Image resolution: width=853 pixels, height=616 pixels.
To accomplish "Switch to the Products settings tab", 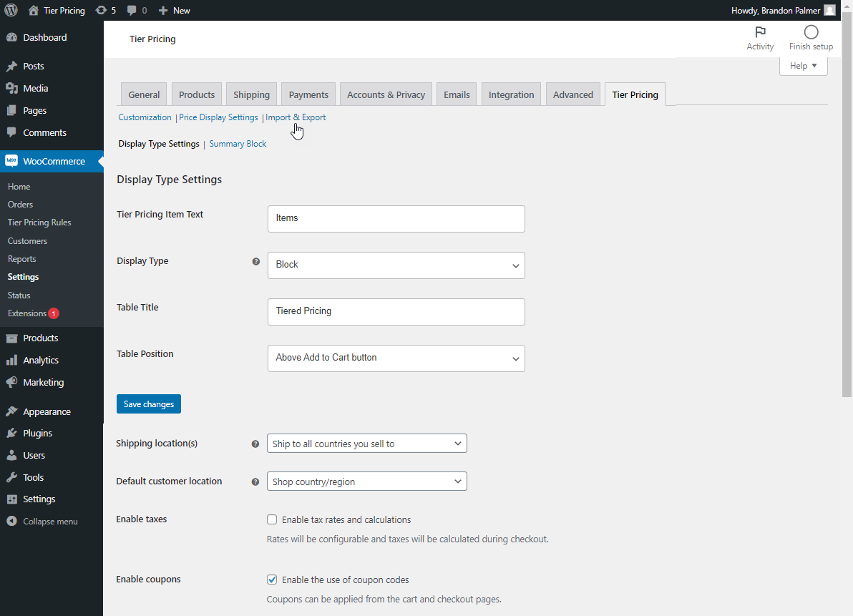I will click(197, 94).
